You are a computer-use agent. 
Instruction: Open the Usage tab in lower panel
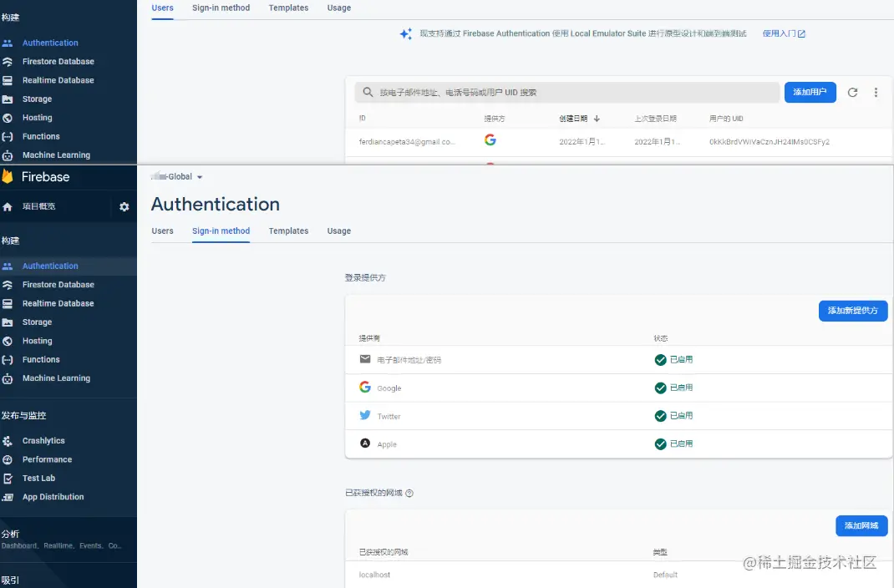(338, 231)
